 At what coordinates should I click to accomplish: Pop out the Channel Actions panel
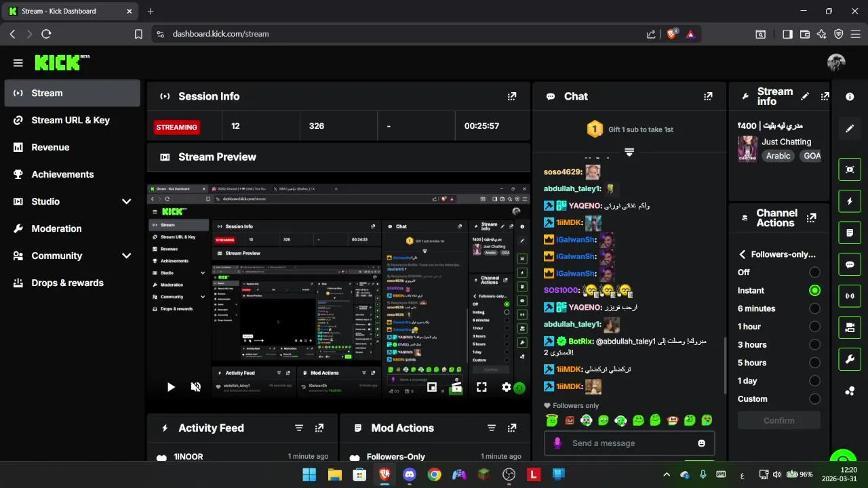(811, 218)
